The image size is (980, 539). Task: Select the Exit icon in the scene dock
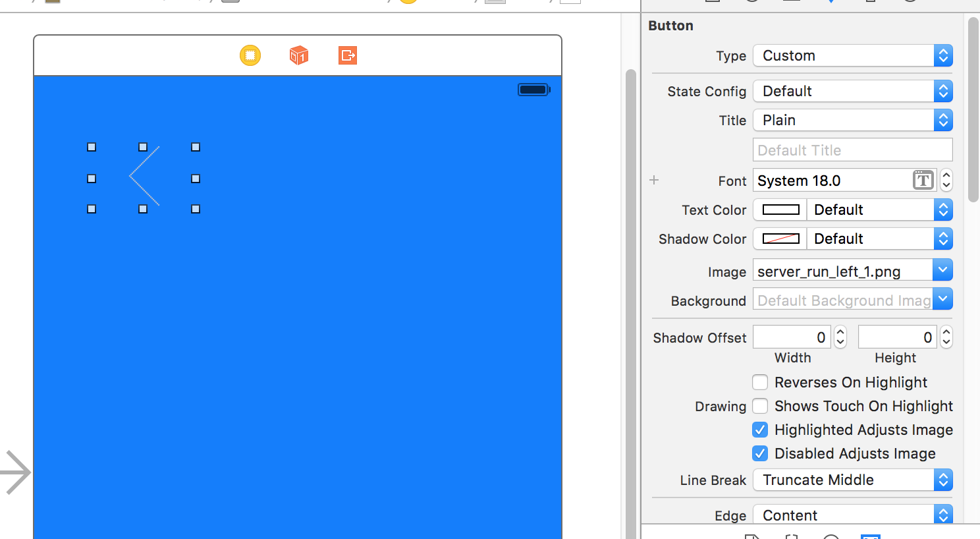click(348, 55)
